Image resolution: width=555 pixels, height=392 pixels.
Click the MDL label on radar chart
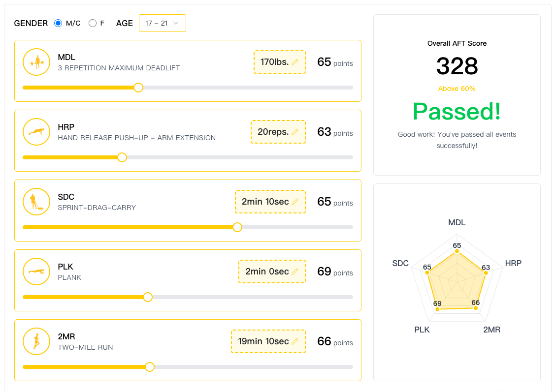pyautogui.click(x=457, y=222)
